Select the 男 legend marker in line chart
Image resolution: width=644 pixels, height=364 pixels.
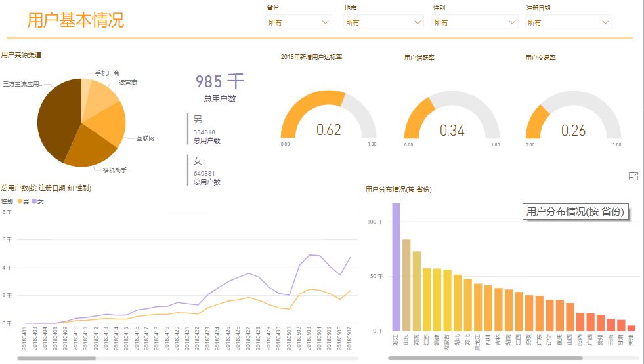[20, 201]
